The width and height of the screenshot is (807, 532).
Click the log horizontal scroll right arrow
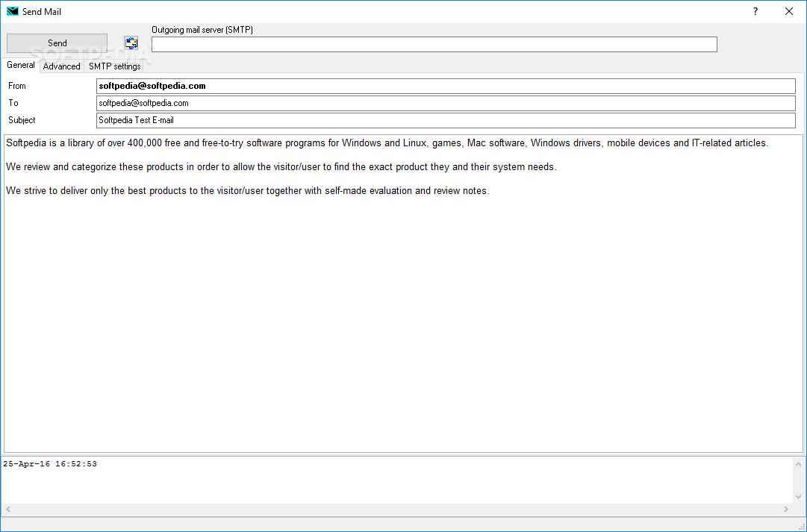tap(786, 510)
